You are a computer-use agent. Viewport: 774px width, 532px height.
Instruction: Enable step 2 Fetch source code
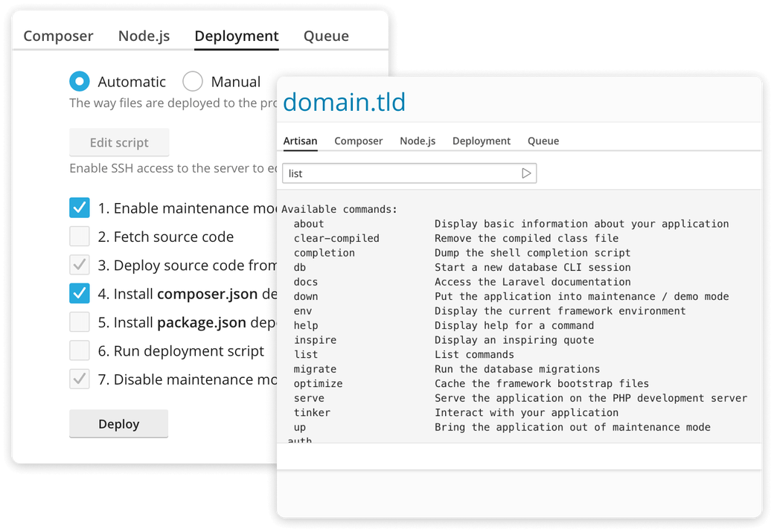(79, 236)
